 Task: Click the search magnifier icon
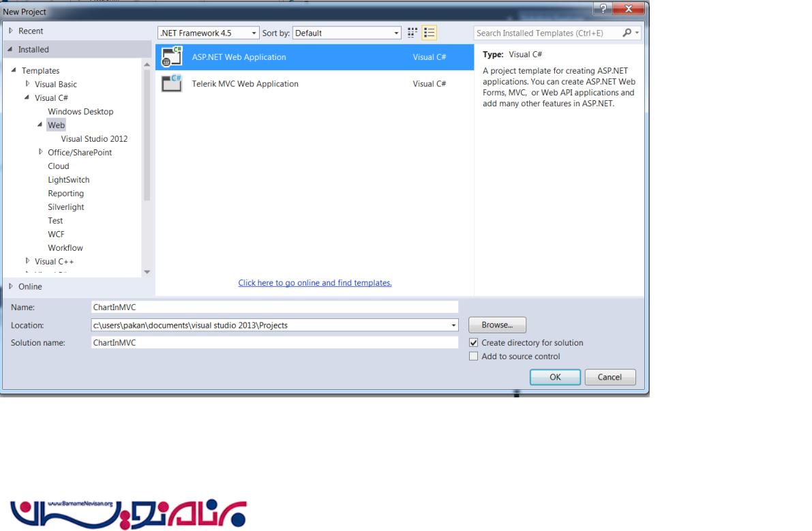(627, 33)
